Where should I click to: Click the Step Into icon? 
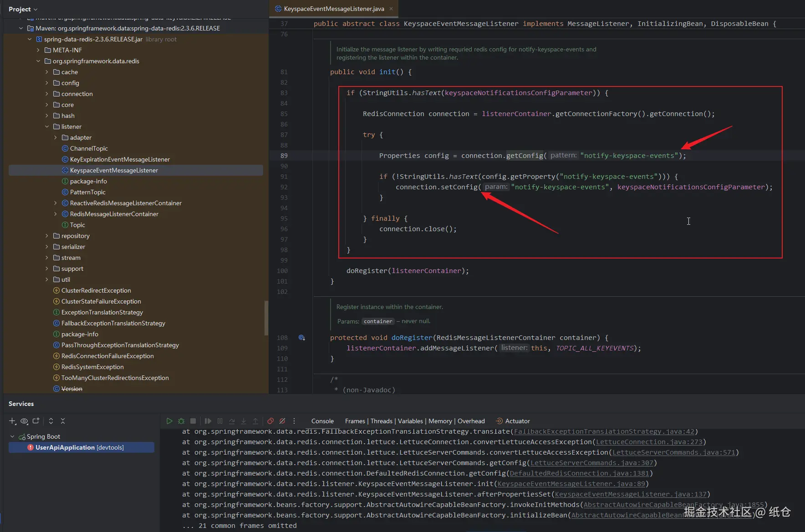pyautogui.click(x=244, y=421)
